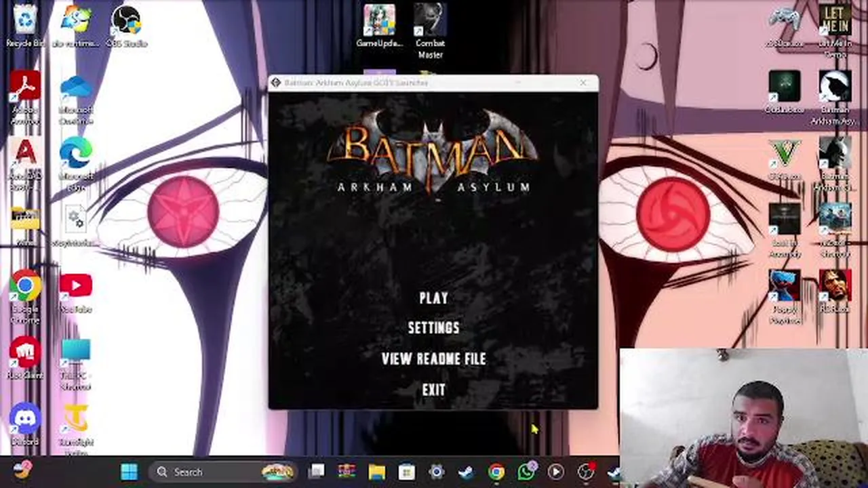Open the GameUpdate desktop icon
Viewport: 868px width, 488px height.
click(x=379, y=26)
